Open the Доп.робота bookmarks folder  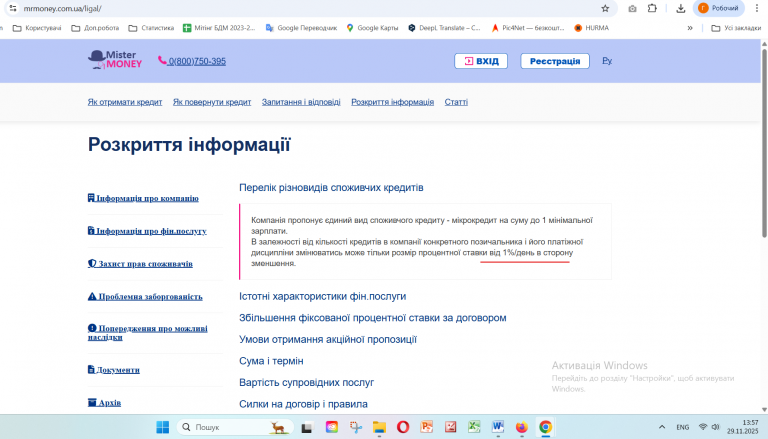[x=95, y=28]
